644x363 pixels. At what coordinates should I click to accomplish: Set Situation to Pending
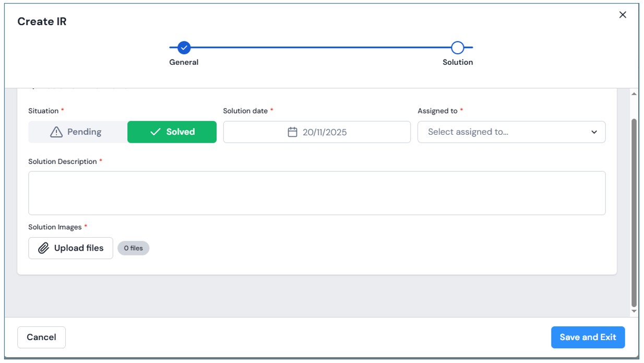78,132
